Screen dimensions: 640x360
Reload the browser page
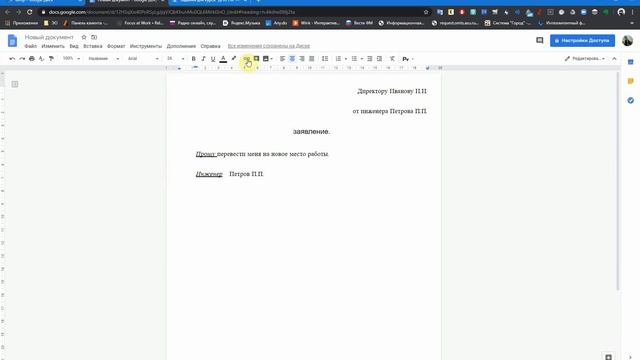(29, 12)
